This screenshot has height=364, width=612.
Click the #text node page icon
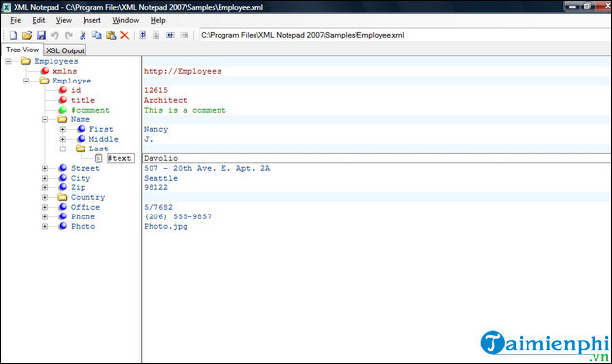coord(99,158)
